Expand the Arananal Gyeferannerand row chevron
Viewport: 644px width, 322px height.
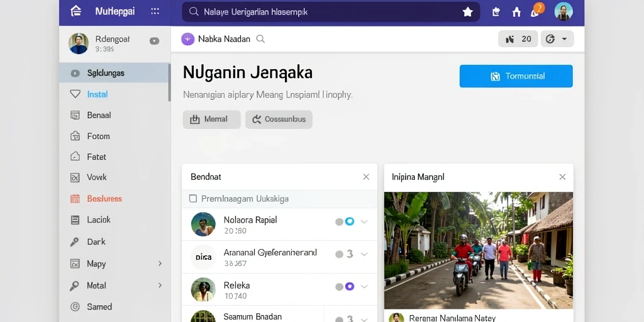(x=364, y=254)
